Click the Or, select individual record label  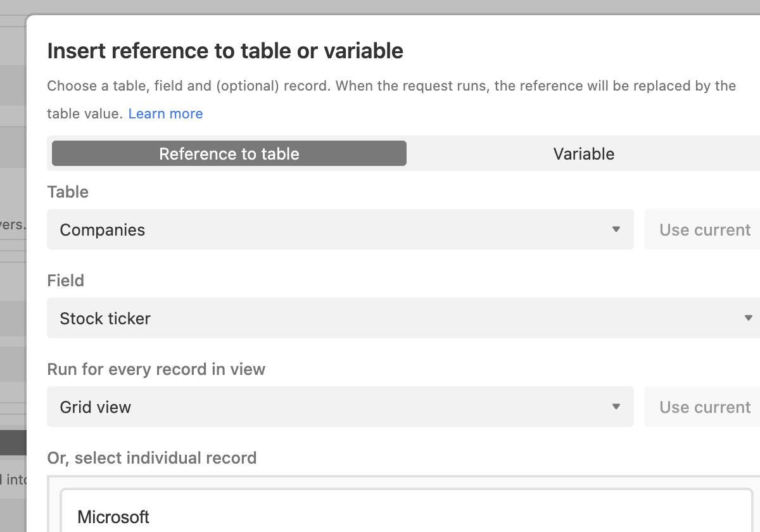click(x=152, y=458)
